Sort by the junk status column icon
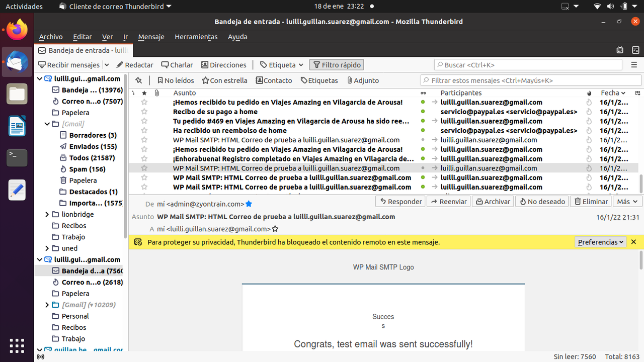644x362 pixels. [x=589, y=93]
